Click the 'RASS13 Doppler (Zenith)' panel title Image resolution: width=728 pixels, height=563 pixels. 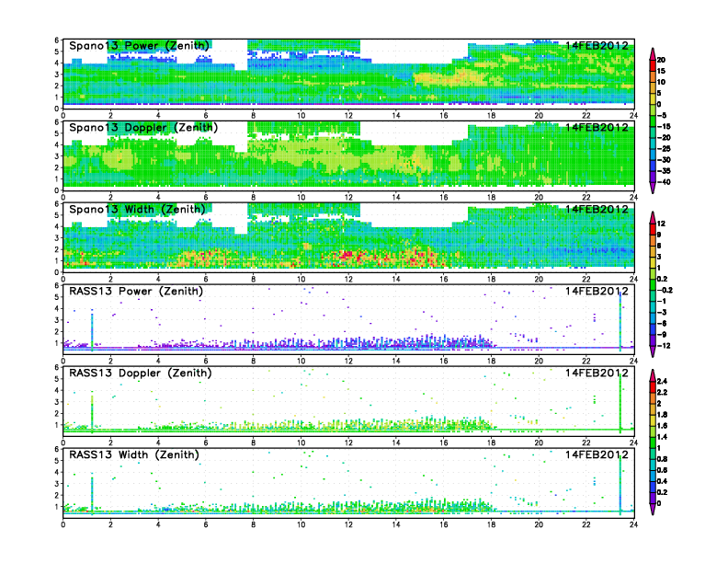click(141, 373)
